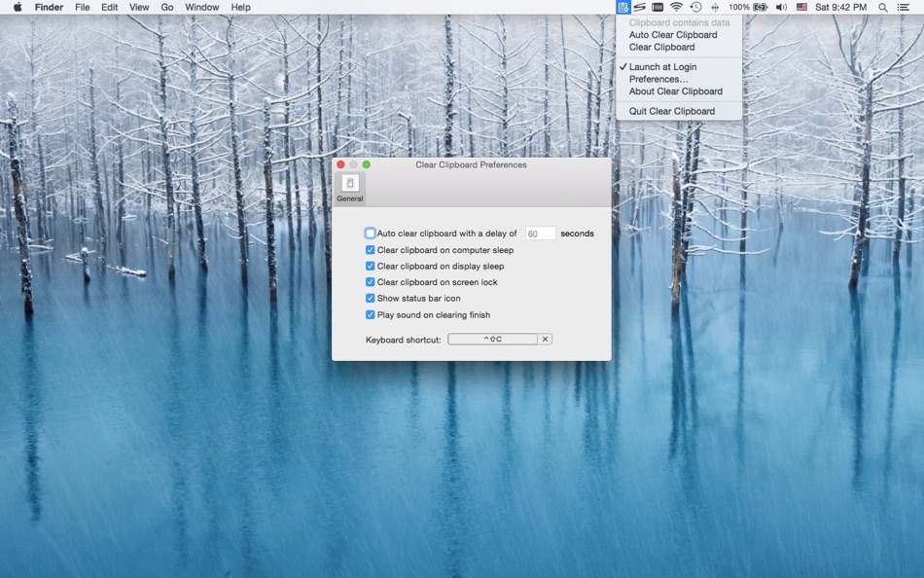Toggle Clear clipboard on screen lock
The height and width of the screenshot is (578, 924).
pyautogui.click(x=370, y=282)
